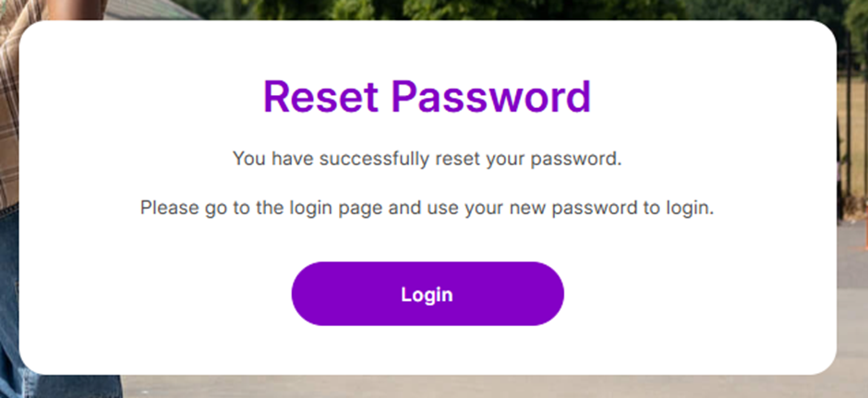Viewport: 868px width, 398px height.
Task: Click the purple Login button
Action: point(428,294)
